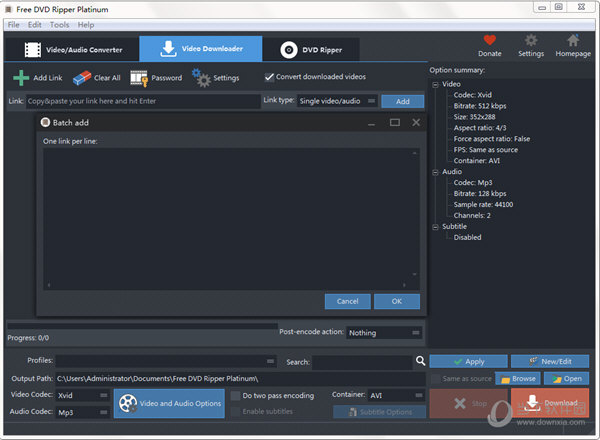
Task: Go to Homepage house icon
Action: click(x=573, y=40)
